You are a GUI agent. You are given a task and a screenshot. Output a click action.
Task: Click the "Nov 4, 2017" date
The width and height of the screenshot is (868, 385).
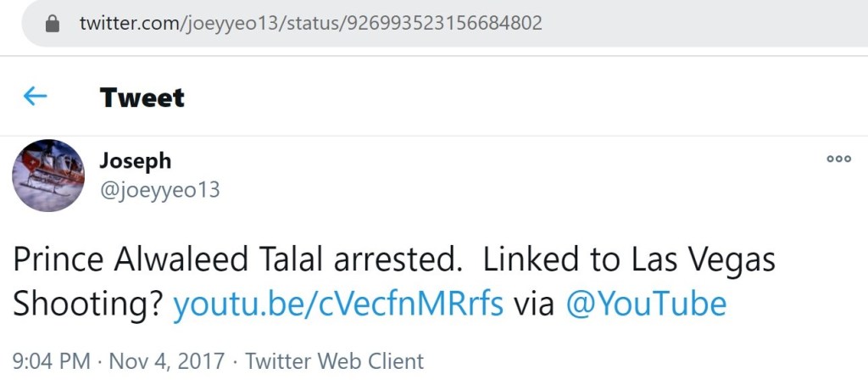tap(168, 361)
